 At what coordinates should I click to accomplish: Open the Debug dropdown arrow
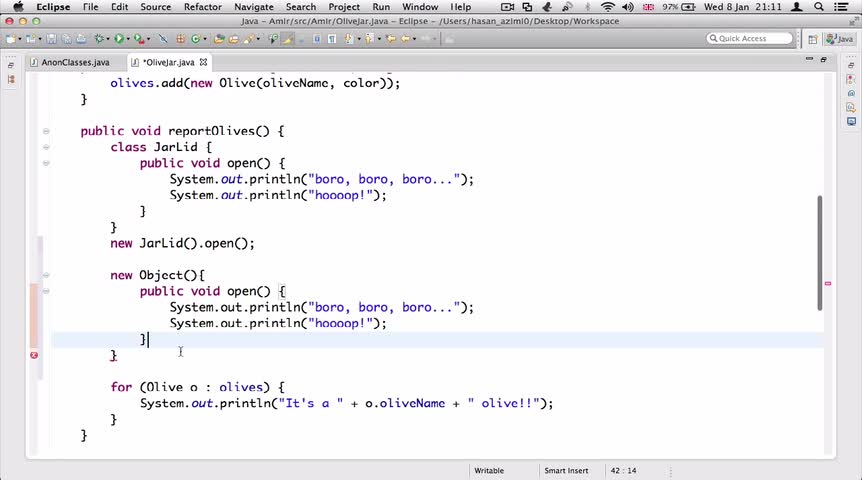pyautogui.click(x=108, y=39)
